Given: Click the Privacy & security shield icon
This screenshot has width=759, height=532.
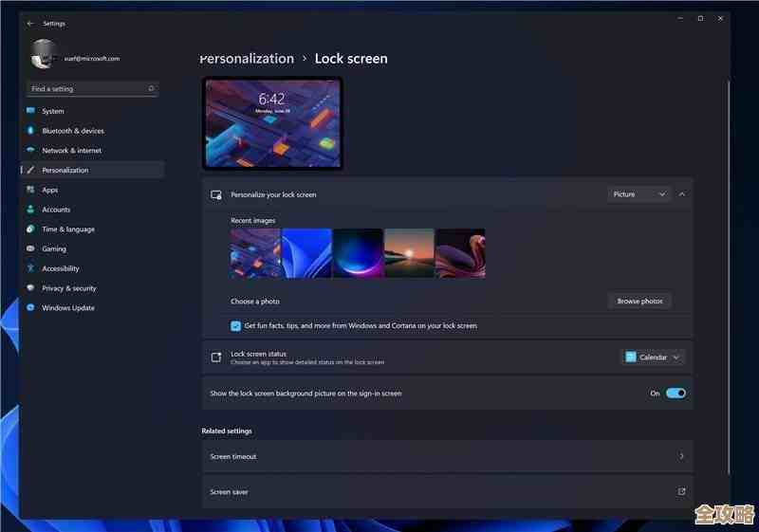Looking at the screenshot, I should [x=30, y=288].
